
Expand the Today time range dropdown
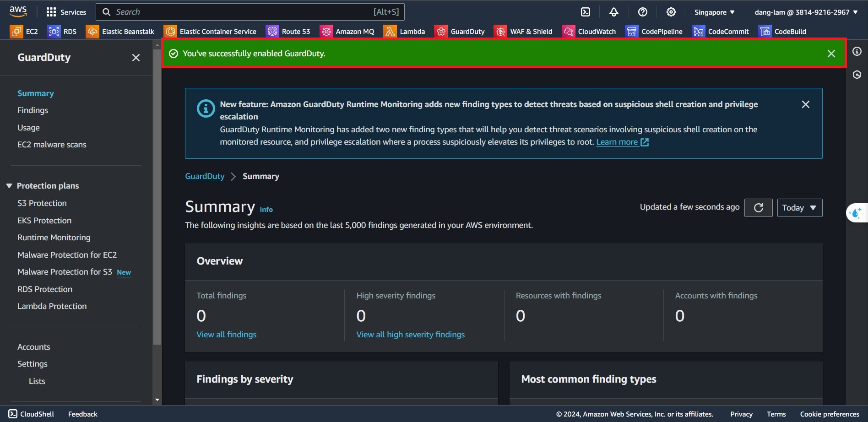(x=799, y=208)
